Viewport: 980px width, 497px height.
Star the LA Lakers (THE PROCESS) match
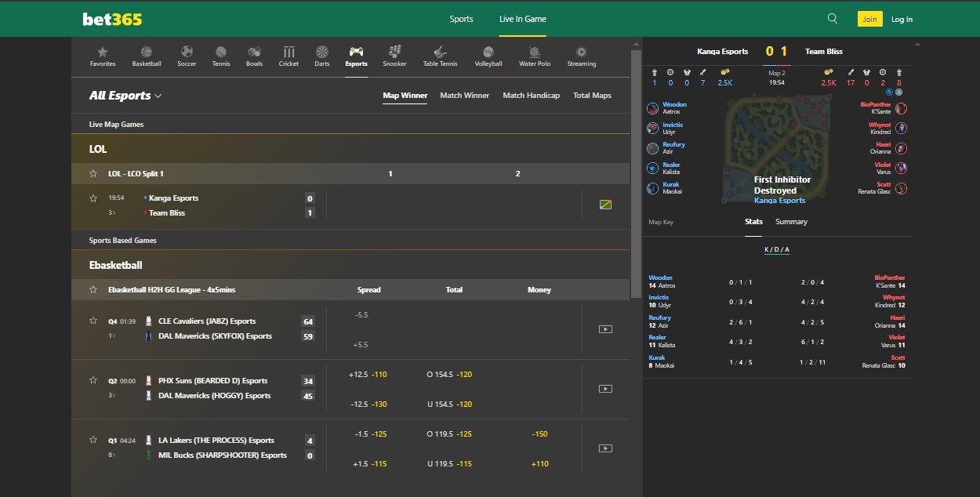(93, 441)
